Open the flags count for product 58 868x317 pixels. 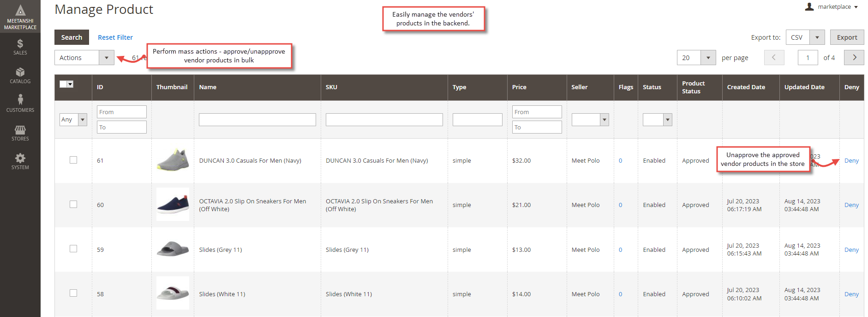tap(620, 294)
